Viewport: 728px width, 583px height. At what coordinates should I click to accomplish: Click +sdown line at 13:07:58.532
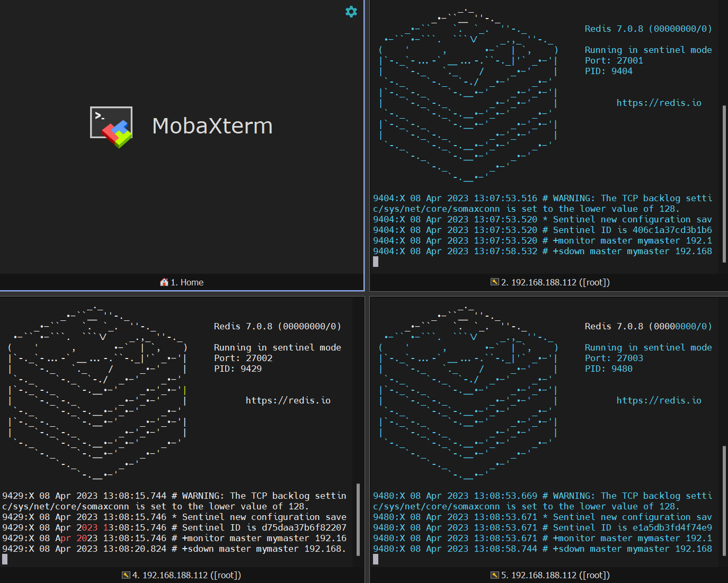pos(543,251)
